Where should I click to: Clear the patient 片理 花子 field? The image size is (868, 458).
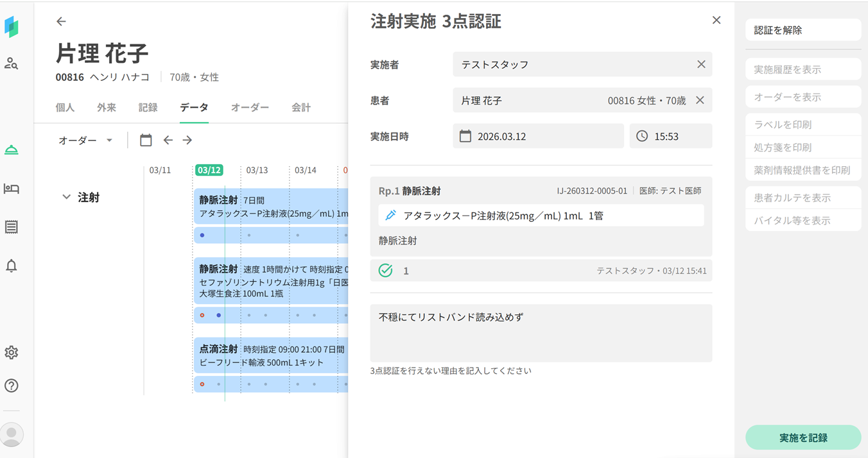(700, 101)
